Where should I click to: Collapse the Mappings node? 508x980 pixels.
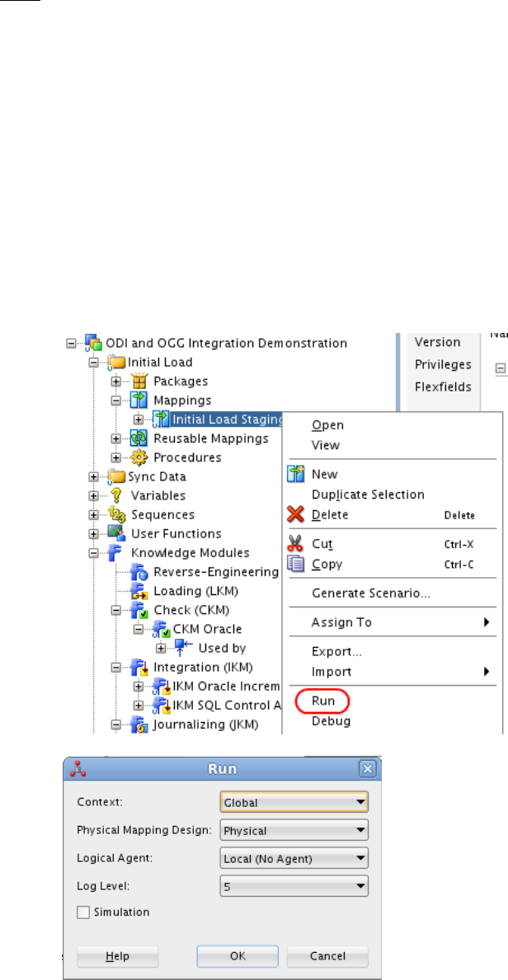point(115,401)
